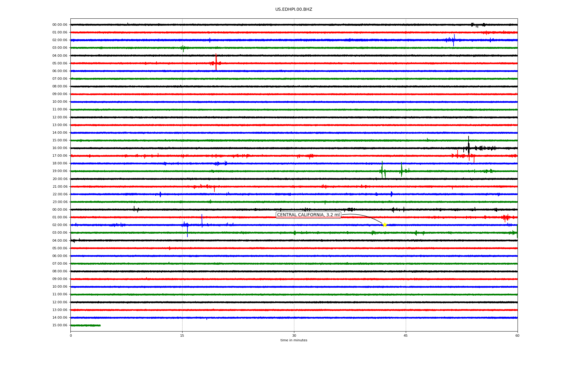Screen dimensions: 588x368
Task: Click the 60 minute tick label
Action: pos(517,335)
